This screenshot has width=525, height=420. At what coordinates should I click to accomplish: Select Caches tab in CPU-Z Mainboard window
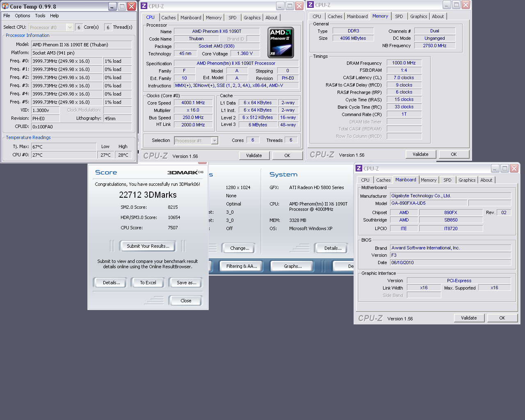383,180
